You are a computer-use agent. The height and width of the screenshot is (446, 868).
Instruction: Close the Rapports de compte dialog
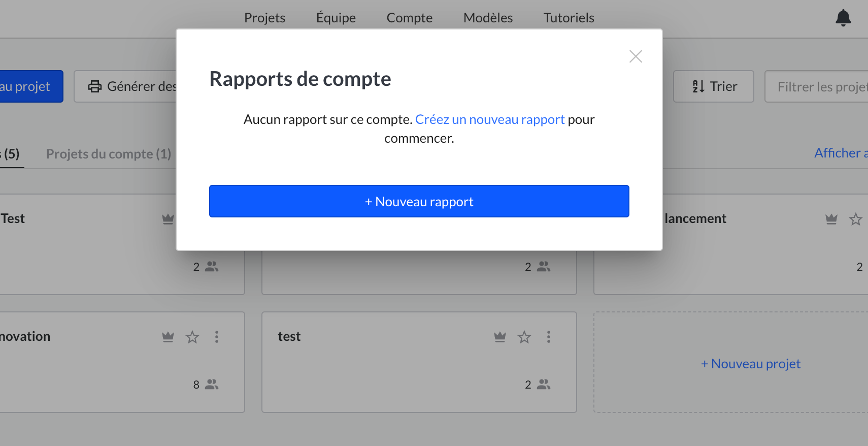coord(636,56)
